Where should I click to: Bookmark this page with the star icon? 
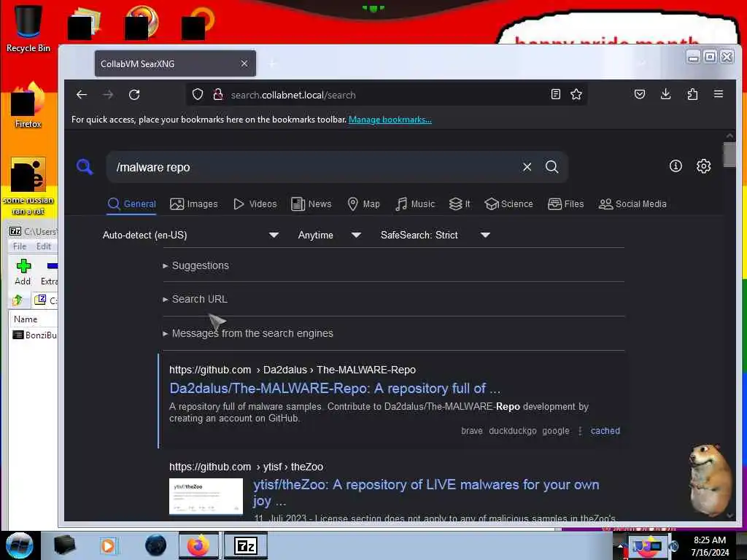pos(576,94)
